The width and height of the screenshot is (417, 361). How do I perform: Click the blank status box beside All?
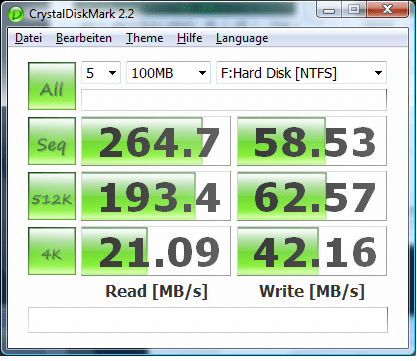tap(234, 100)
